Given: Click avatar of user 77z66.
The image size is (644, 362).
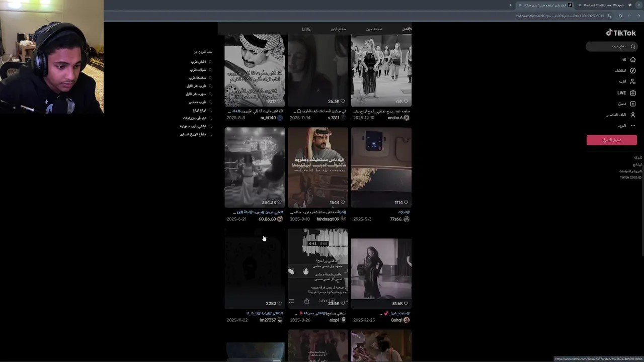Looking at the screenshot, I should click(407, 219).
